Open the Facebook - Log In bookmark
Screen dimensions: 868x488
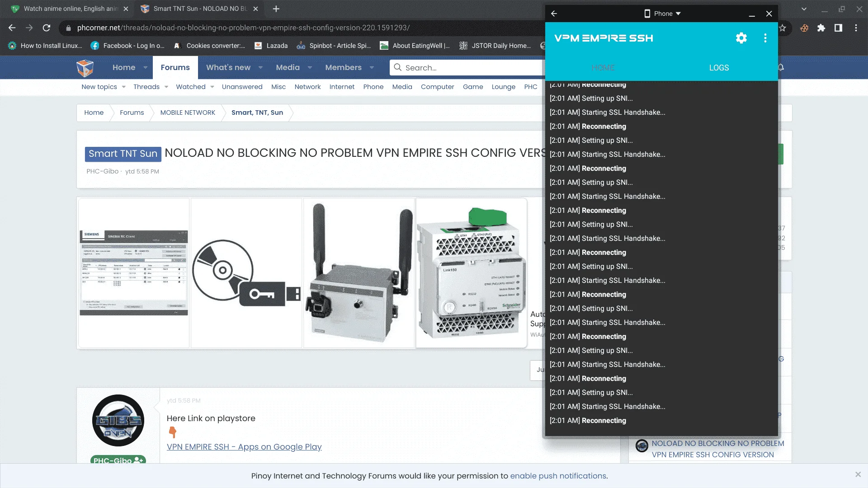pyautogui.click(x=128, y=46)
